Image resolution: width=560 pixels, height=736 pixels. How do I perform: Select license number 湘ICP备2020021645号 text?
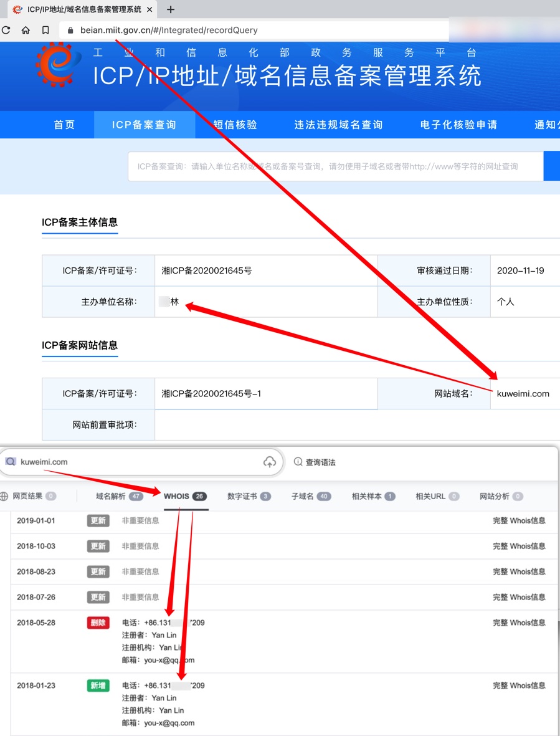[207, 271]
